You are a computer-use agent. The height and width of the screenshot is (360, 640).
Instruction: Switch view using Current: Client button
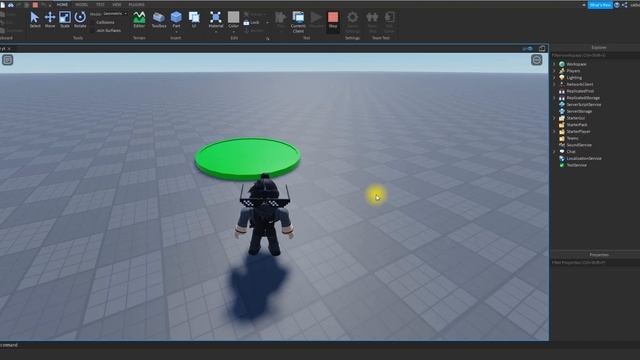point(298,22)
